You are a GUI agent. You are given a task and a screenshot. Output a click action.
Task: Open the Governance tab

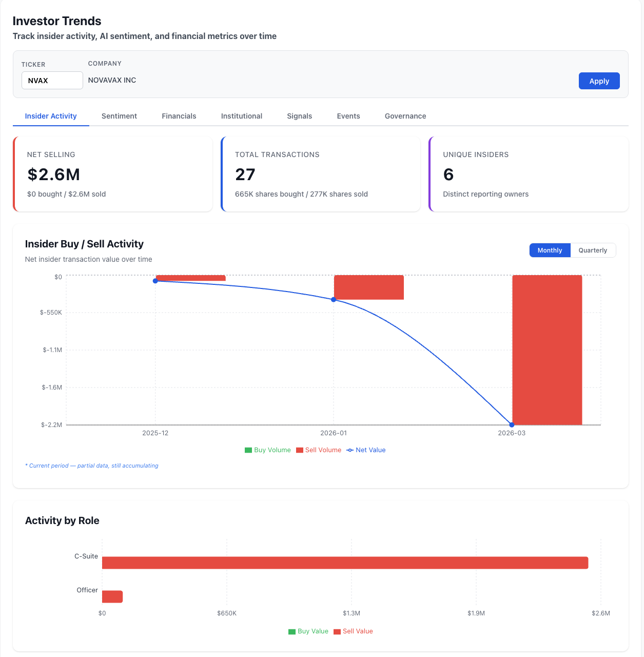tap(405, 116)
